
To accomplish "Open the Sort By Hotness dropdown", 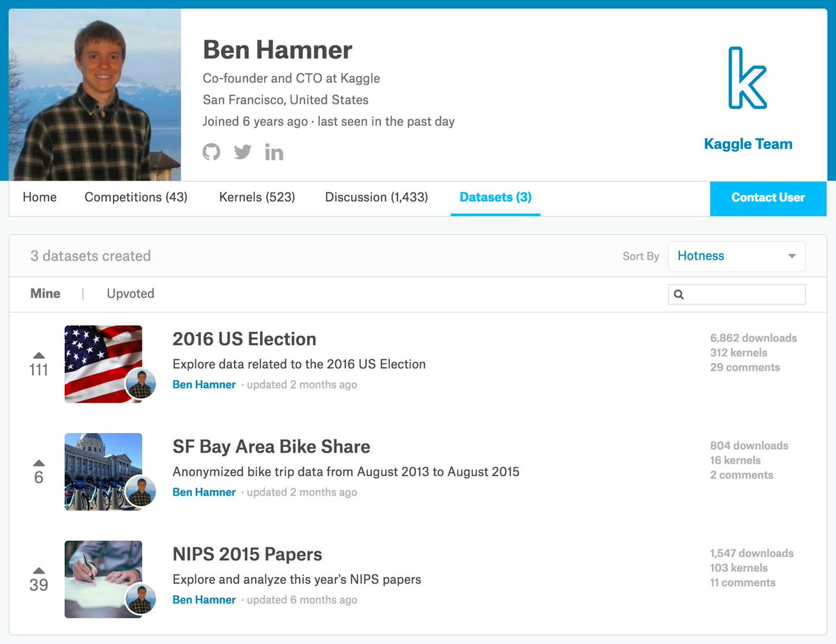I will click(736, 256).
